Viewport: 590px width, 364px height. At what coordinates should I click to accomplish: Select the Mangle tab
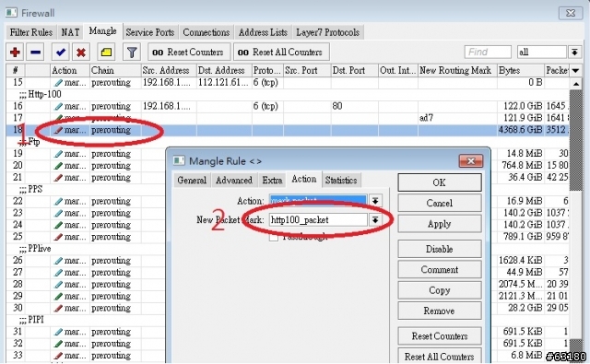click(102, 30)
